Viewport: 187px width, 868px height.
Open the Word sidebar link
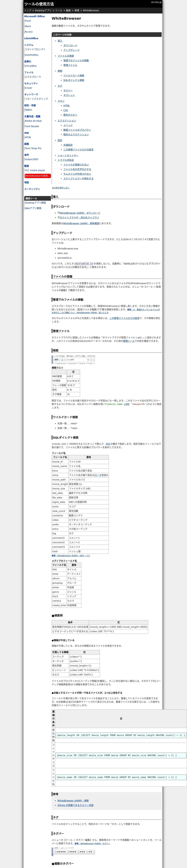28,26
